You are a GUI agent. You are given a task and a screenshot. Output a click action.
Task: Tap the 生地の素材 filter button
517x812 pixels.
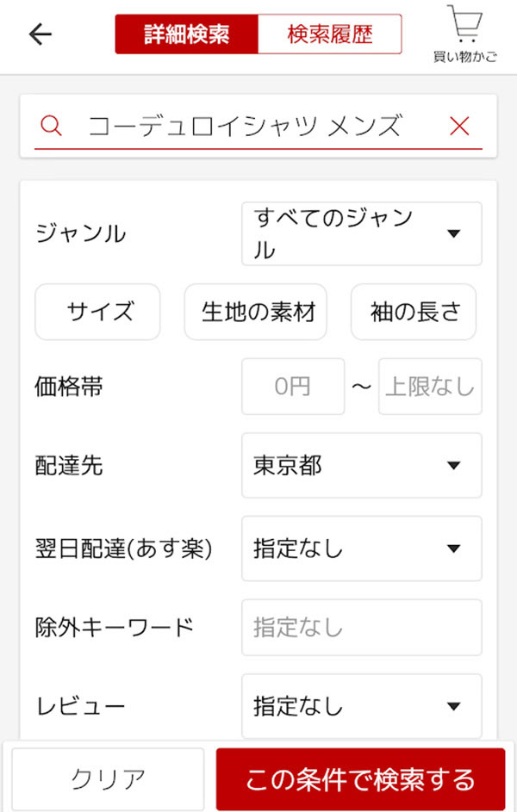(x=256, y=312)
